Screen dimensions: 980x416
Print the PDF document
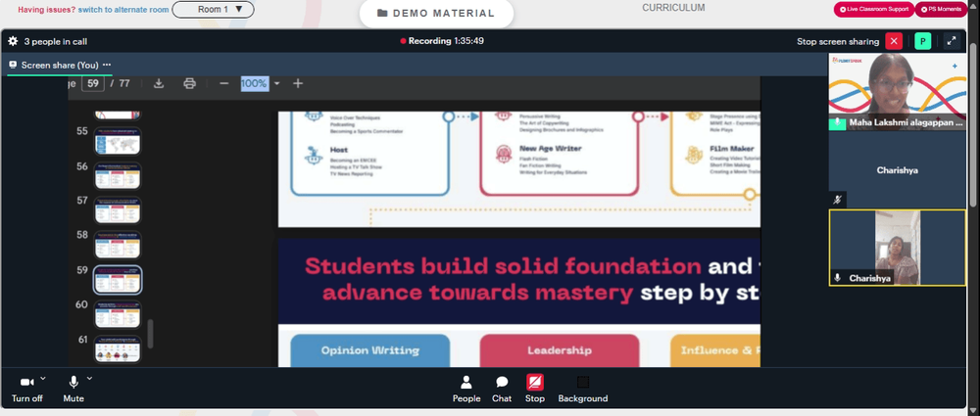click(x=189, y=83)
